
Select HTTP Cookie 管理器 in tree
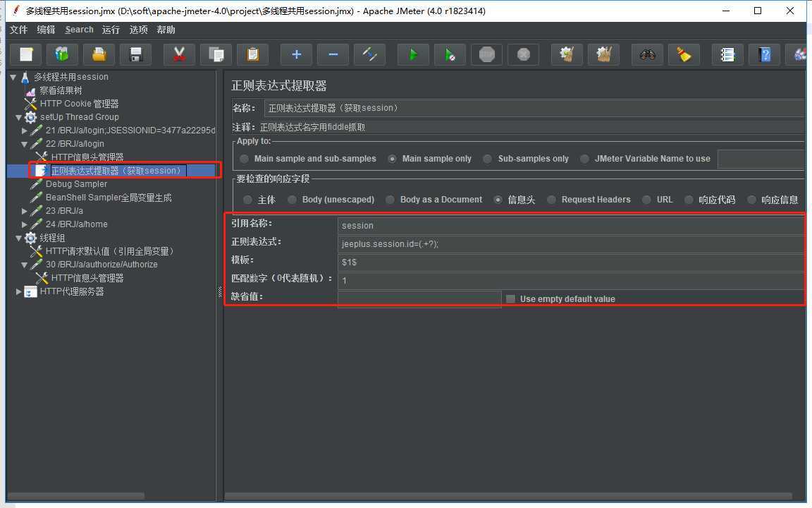79,104
